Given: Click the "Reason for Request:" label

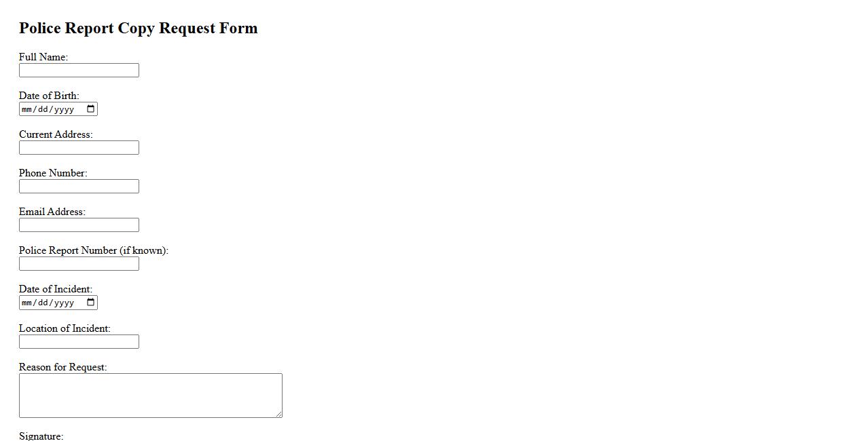Looking at the screenshot, I should pyautogui.click(x=62, y=367).
